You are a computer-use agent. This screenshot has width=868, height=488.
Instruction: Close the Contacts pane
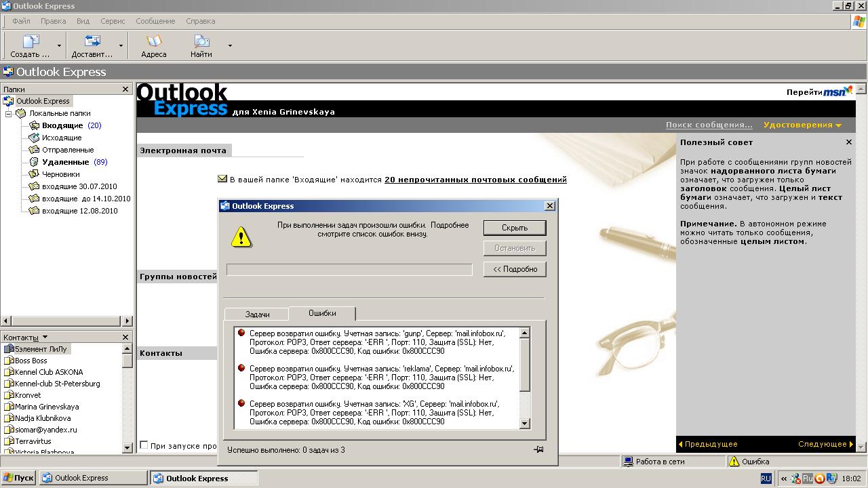tap(125, 337)
